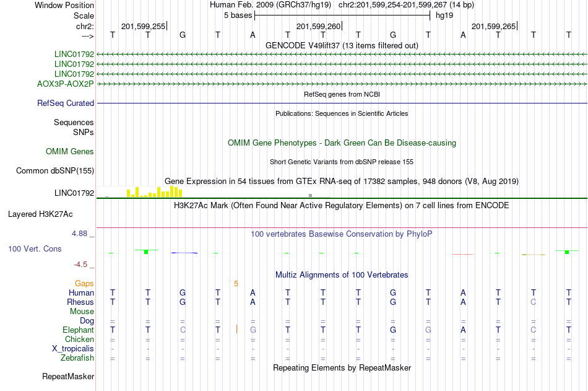The height and width of the screenshot is (391, 588).
Task: Click the 201,599,265 ruler position
Action: click(495, 26)
